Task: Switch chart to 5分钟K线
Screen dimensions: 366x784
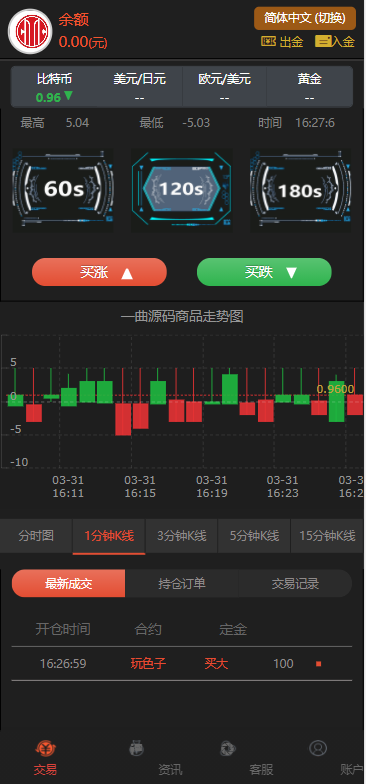Action: click(x=254, y=536)
